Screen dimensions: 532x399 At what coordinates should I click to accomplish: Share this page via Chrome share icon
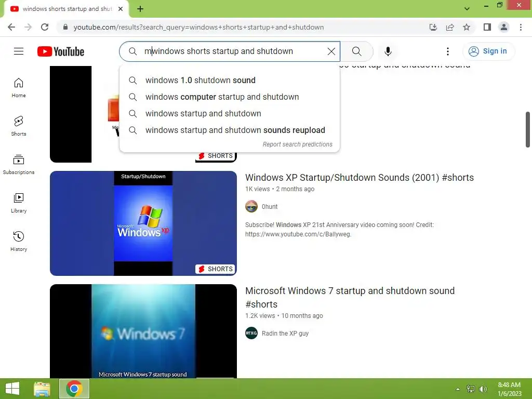[450, 27]
